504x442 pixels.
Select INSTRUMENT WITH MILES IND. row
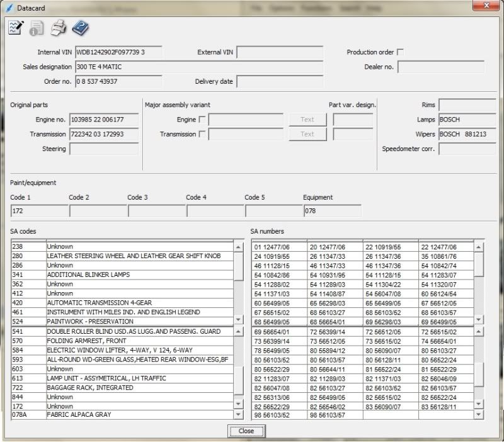pyautogui.click(x=122, y=312)
